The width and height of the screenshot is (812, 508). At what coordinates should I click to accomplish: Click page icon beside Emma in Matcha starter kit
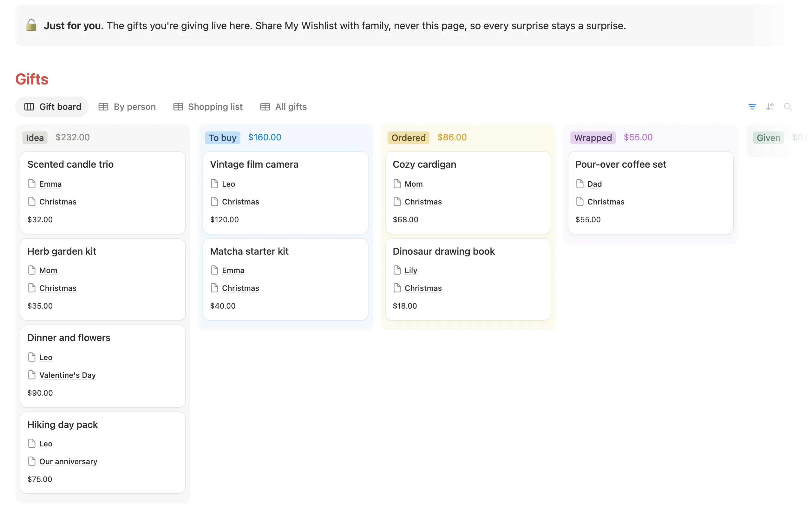[x=214, y=270]
